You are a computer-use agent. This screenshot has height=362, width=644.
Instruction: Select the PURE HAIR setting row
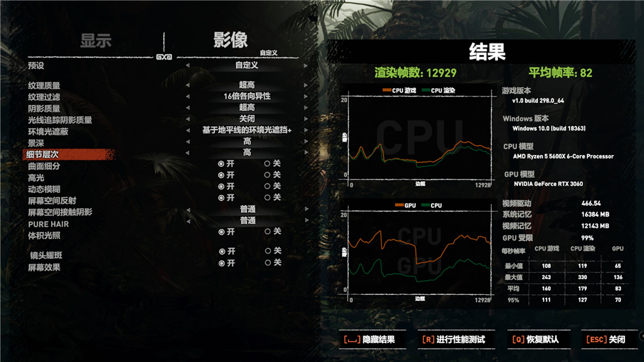[x=49, y=225]
